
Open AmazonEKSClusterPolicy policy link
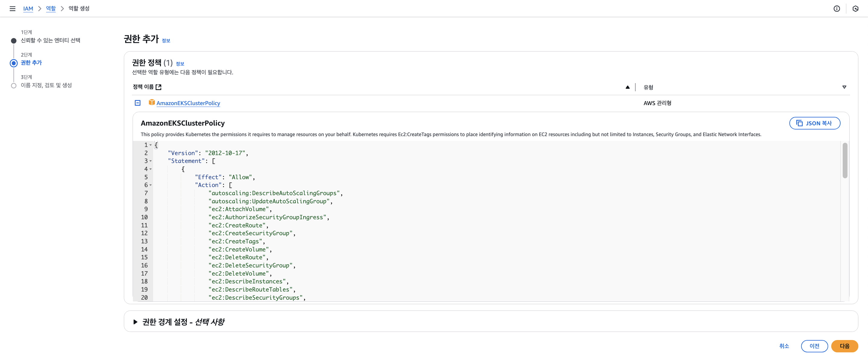click(x=188, y=103)
